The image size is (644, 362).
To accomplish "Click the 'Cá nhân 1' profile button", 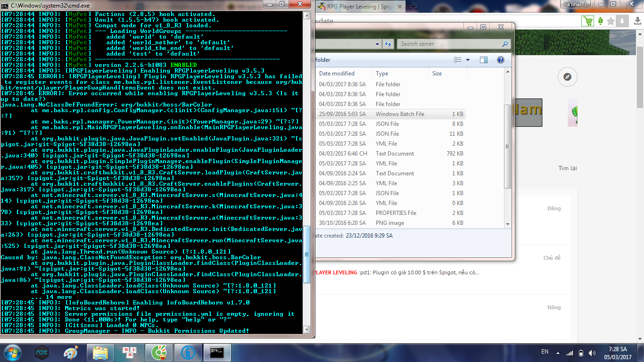I will point(576,4).
